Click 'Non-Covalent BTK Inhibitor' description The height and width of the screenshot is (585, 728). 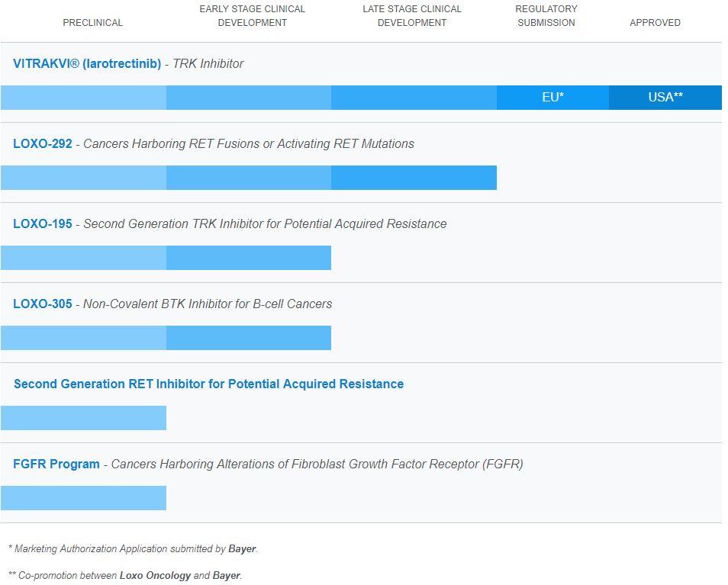[x=208, y=304]
